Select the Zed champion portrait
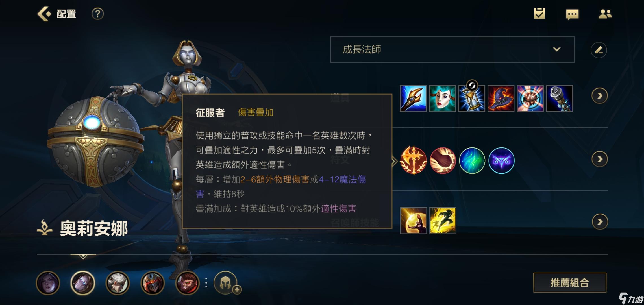 click(153, 283)
